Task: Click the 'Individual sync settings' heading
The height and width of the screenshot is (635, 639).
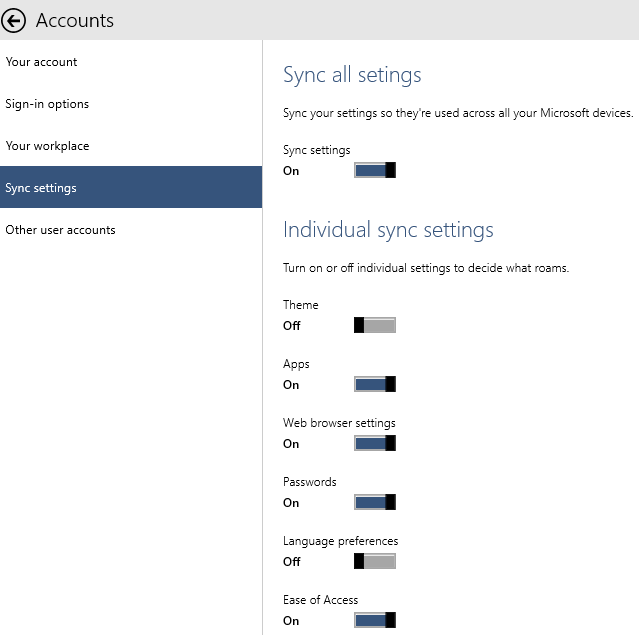Action: point(388,230)
